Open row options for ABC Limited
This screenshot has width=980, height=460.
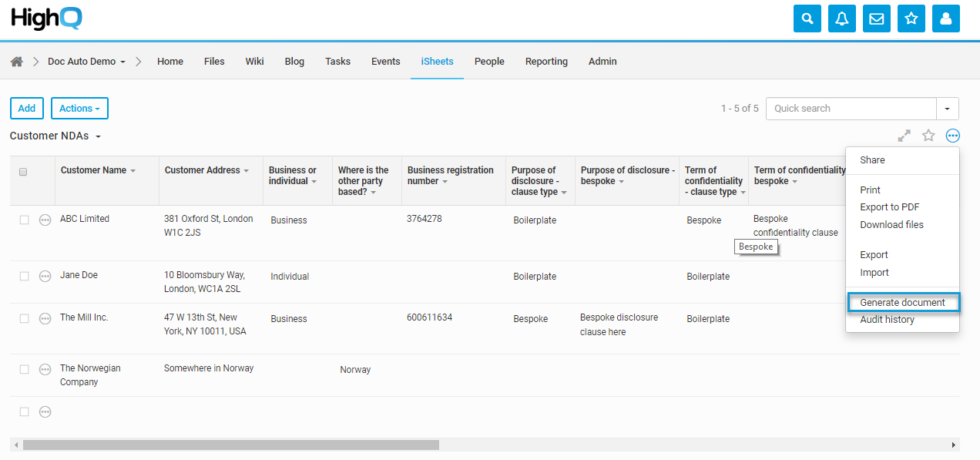coord(45,220)
